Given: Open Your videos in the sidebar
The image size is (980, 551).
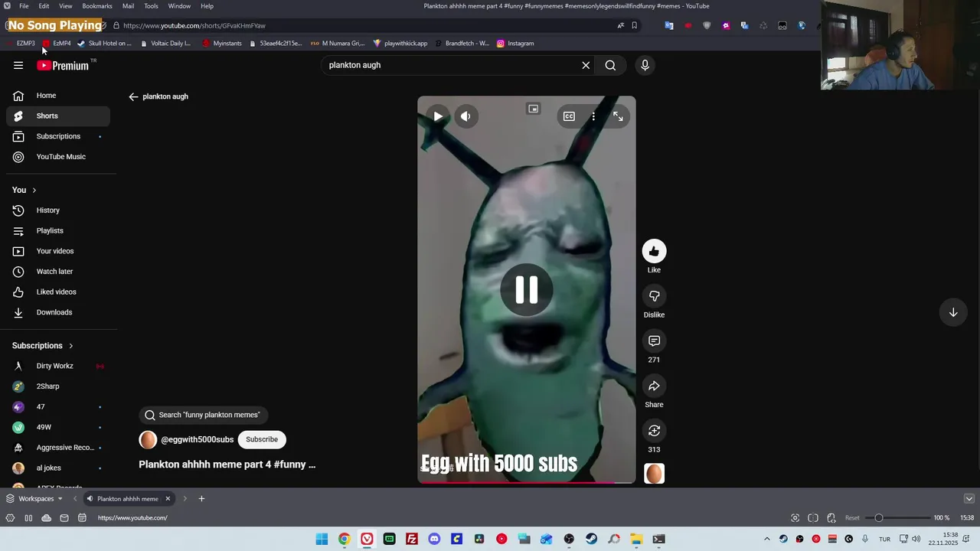Looking at the screenshot, I should 58,251.
